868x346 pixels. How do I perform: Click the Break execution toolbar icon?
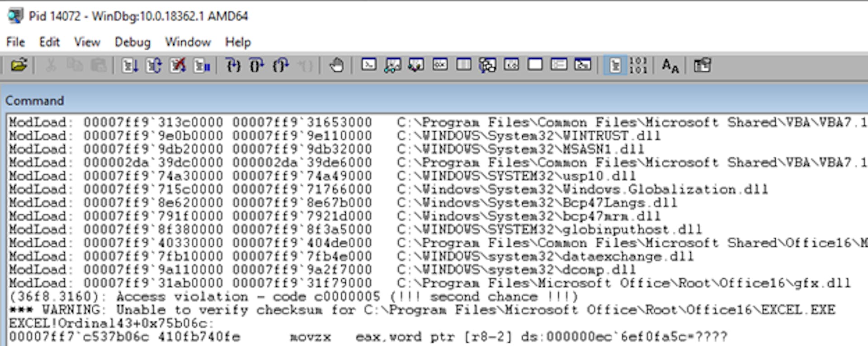[x=202, y=65]
